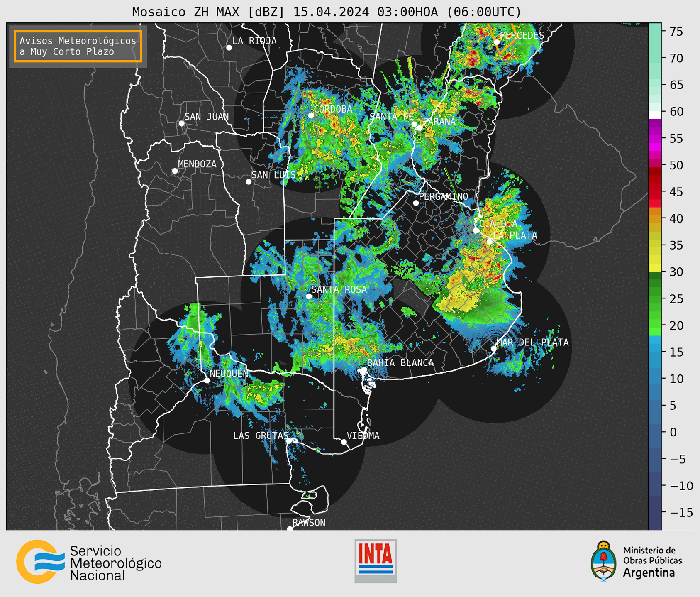Click the SANTA ROSA city marker dot
This screenshot has height=597, width=700.
(309, 296)
